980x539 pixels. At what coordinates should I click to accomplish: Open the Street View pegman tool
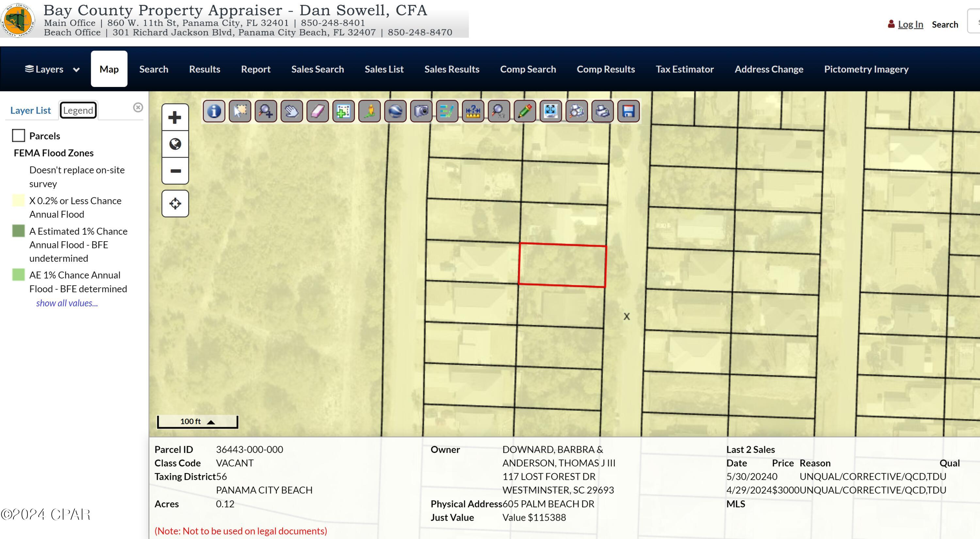coord(369,111)
